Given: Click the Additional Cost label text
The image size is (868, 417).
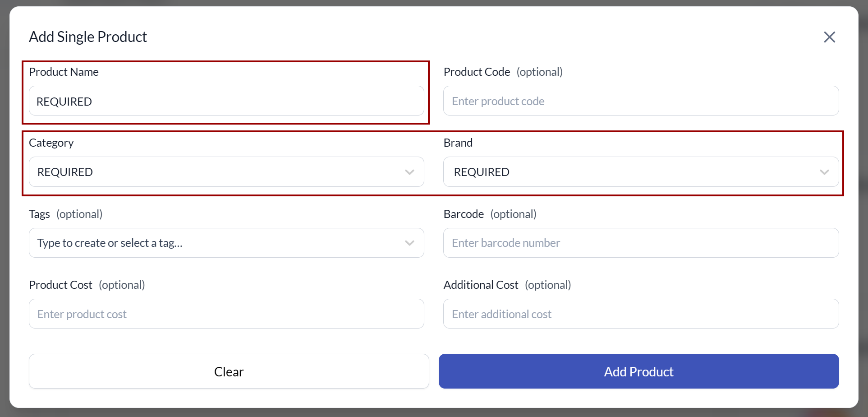Looking at the screenshot, I should [481, 285].
